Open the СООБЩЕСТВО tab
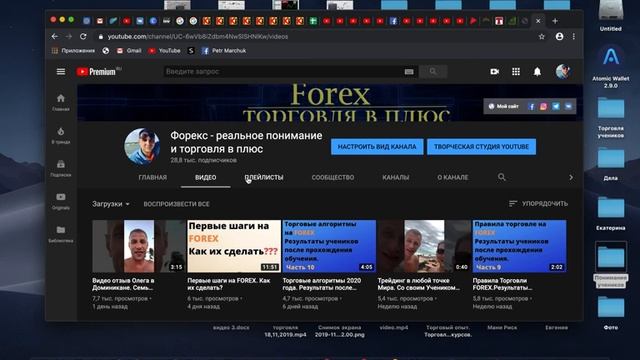 pos(333,177)
